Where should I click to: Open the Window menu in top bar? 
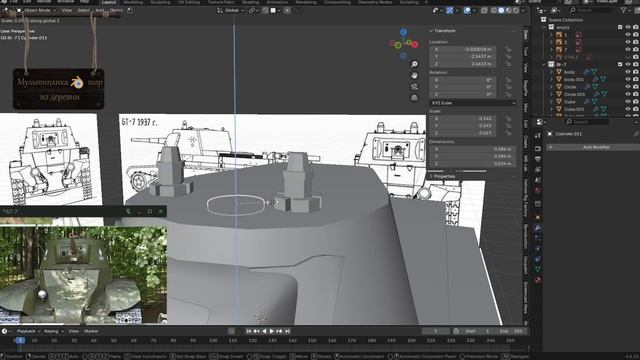pos(65,2)
